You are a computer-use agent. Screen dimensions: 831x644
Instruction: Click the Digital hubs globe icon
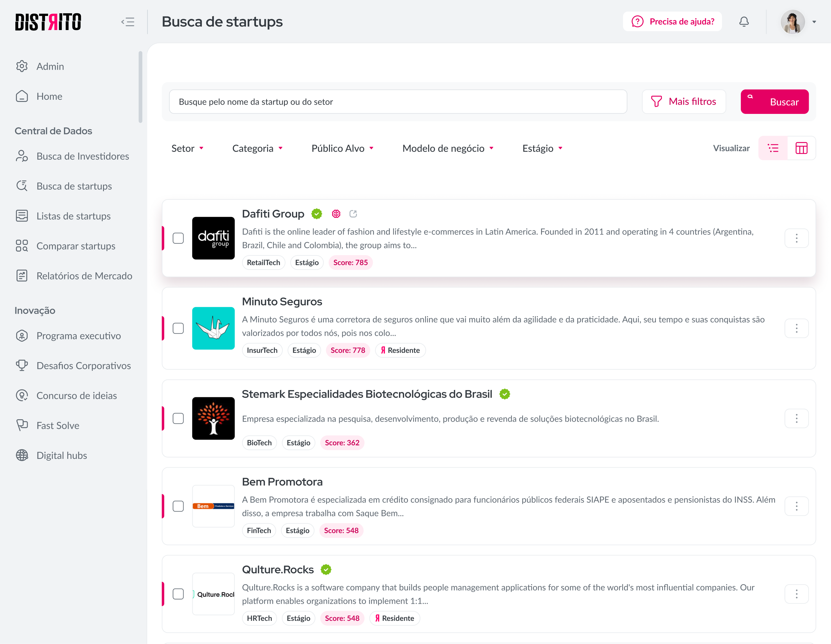pos(22,455)
